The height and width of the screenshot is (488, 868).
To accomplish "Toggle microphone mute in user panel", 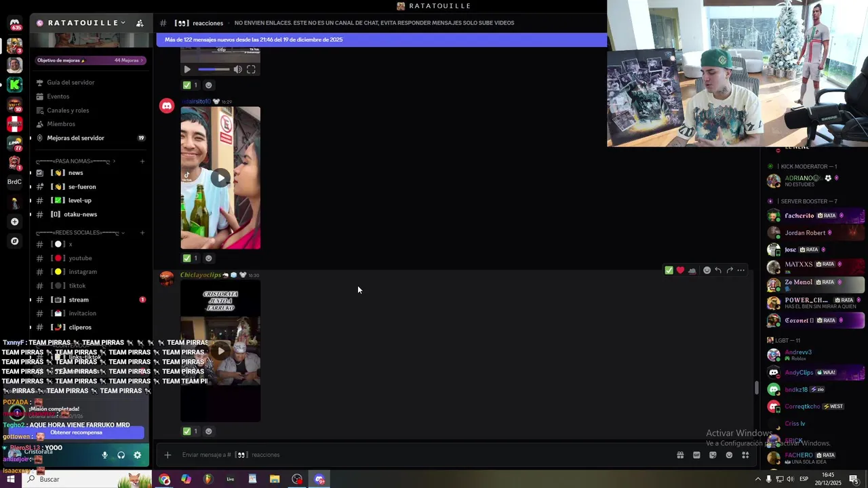I will pyautogui.click(x=104, y=455).
